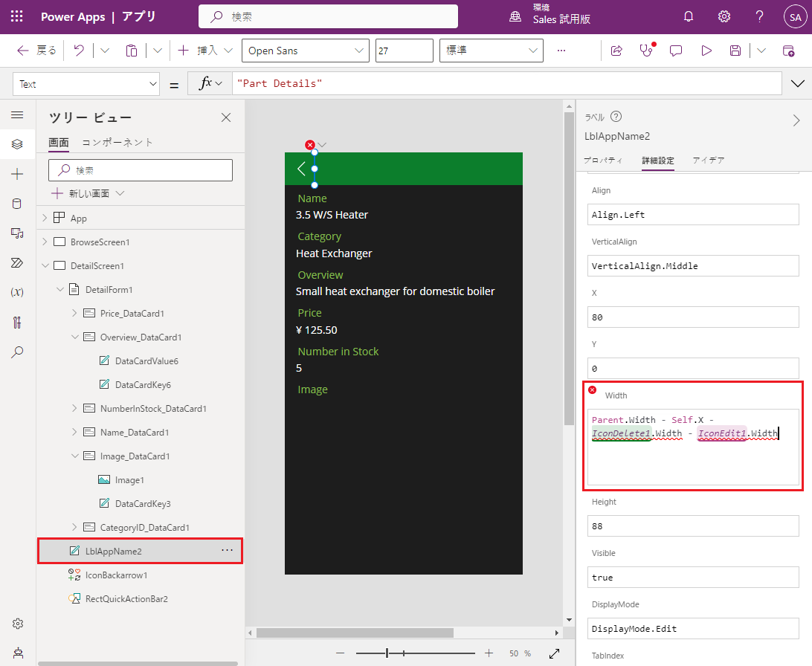Open the undo dropdown arrow

tap(105, 51)
